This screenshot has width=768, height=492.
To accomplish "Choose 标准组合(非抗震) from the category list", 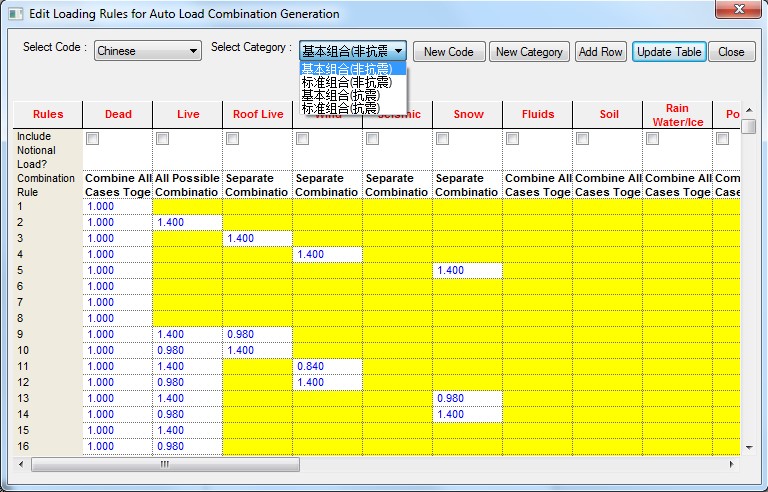I will pyautogui.click(x=347, y=82).
